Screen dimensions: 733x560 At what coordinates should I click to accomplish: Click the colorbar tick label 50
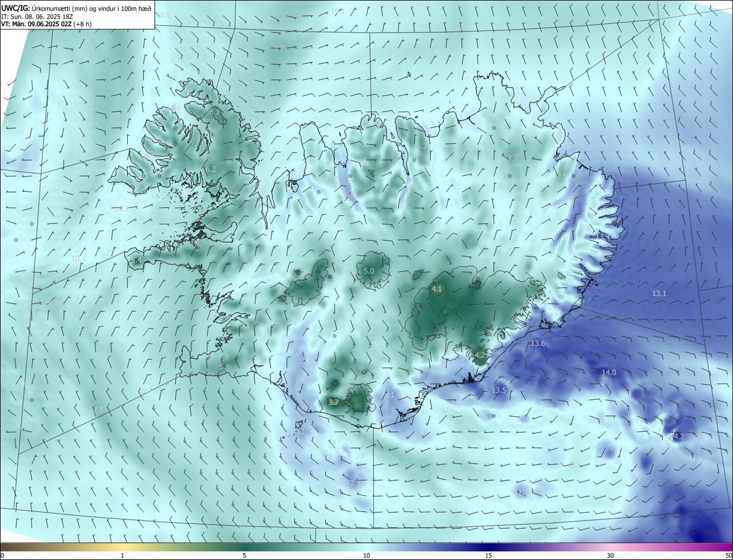coord(728,555)
